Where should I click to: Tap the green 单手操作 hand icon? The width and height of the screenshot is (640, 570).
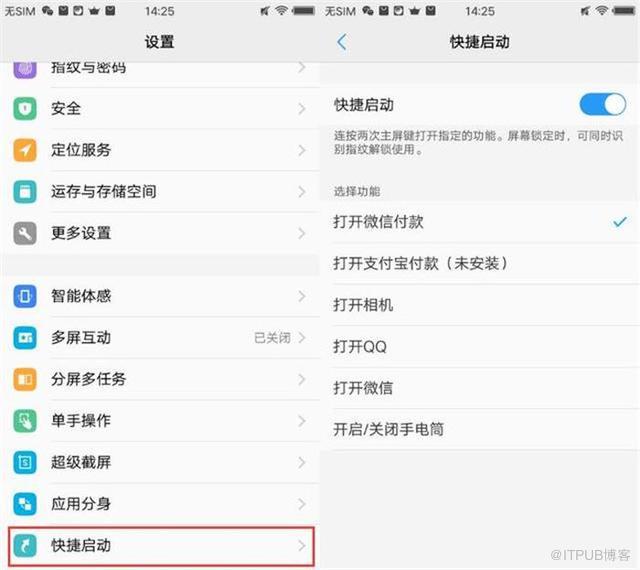pyautogui.click(x=25, y=421)
